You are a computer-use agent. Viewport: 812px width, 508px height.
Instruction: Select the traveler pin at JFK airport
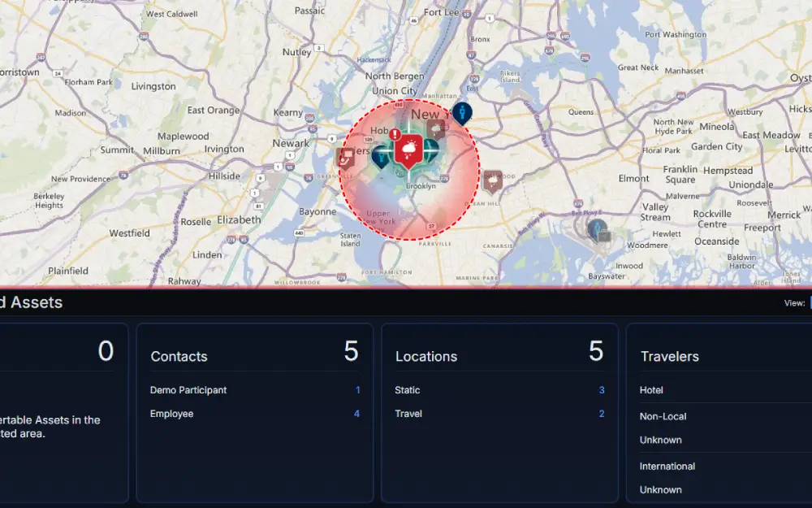598,230
